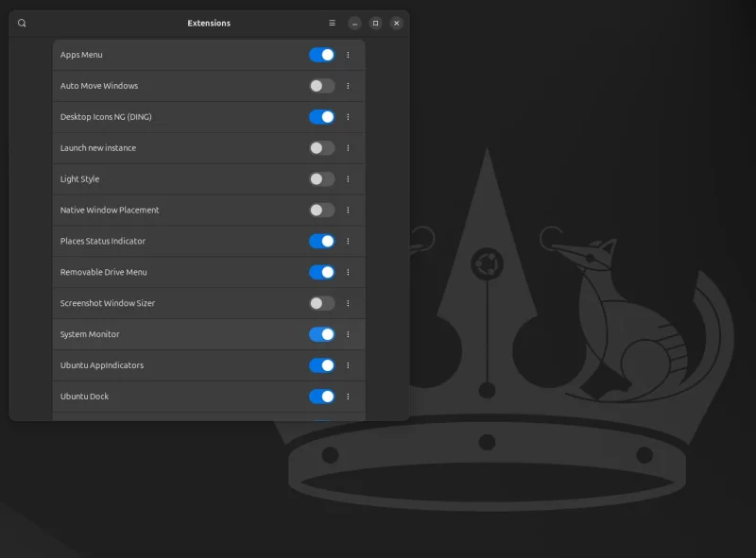
Task: Open Auto Move Windows three-dot options
Action: pos(348,86)
